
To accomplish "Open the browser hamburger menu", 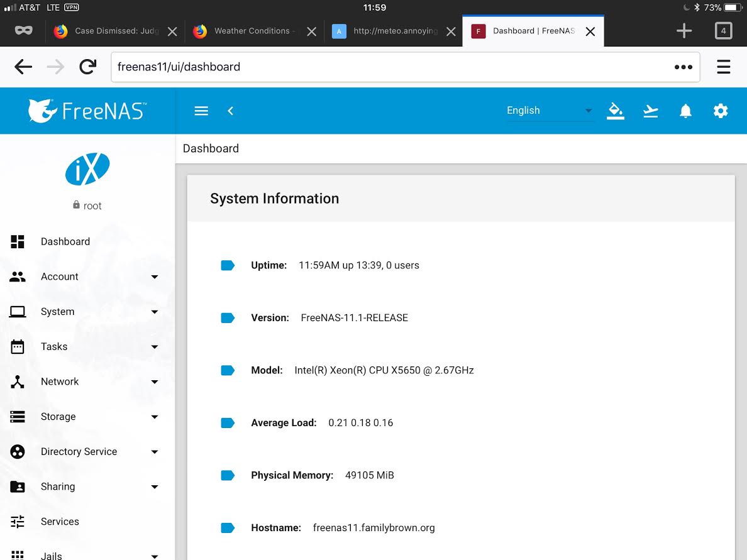I will [x=723, y=67].
